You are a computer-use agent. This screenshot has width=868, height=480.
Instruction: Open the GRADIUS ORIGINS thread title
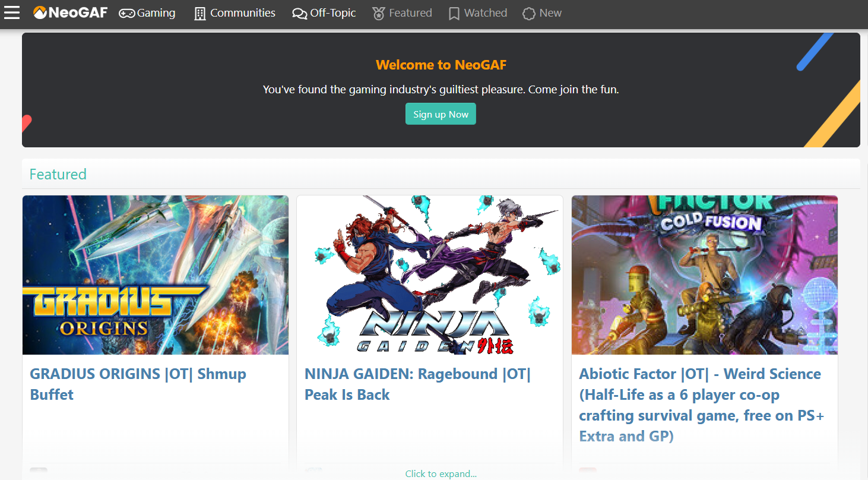click(138, 384)
